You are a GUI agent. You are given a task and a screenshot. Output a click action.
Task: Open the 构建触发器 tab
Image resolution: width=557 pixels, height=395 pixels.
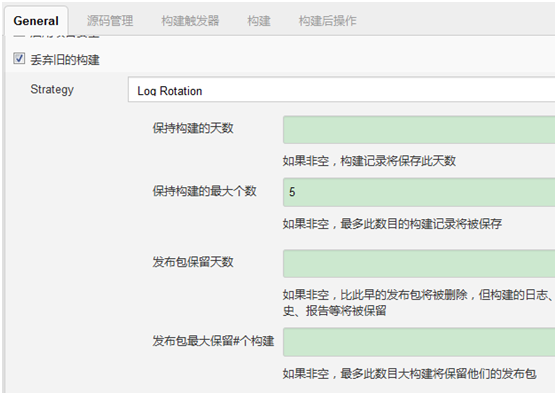point(190,21)
